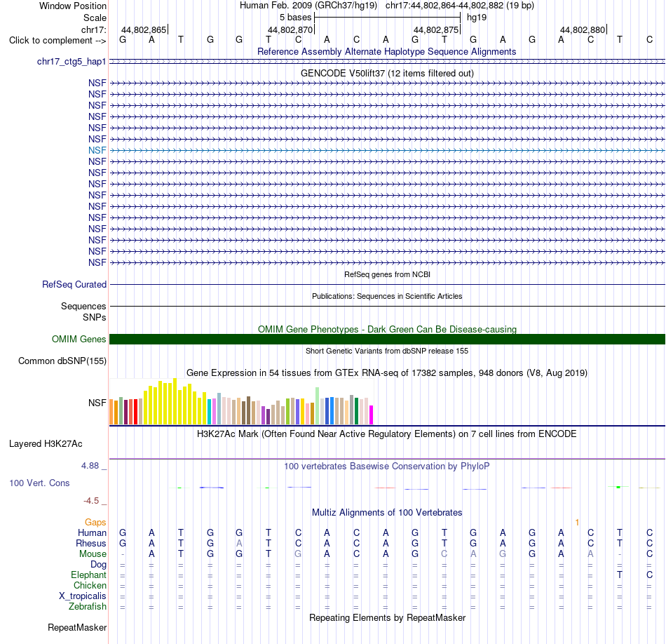666x644 pixels.
Task: Select the Elephant alignment row label
Action: pos(89,575)
